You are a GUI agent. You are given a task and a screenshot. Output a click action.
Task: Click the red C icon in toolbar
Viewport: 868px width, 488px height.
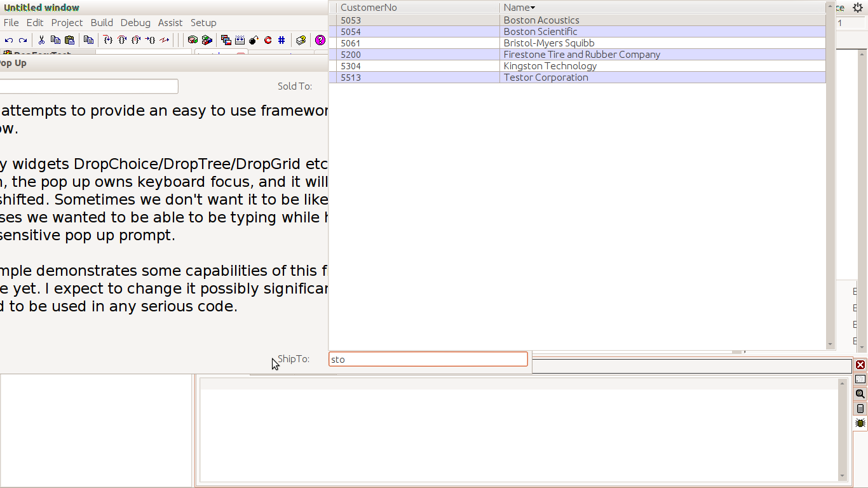click(268, 40)
